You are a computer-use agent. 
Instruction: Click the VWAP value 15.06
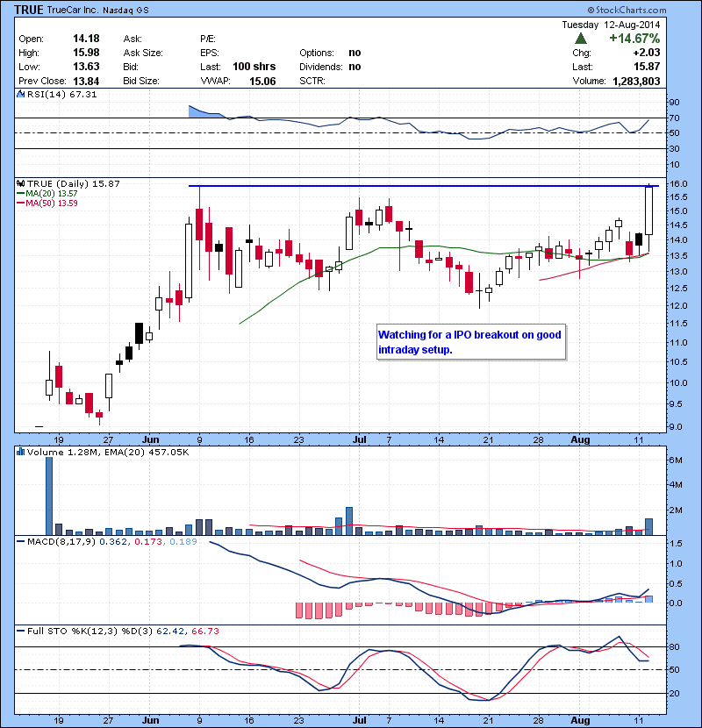click(262, 81)
